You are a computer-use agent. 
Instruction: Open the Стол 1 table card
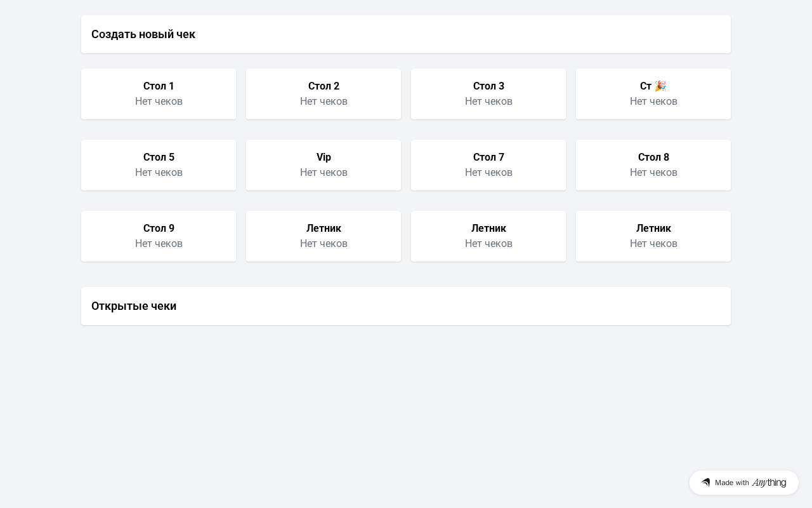click(x=159, y=94)
